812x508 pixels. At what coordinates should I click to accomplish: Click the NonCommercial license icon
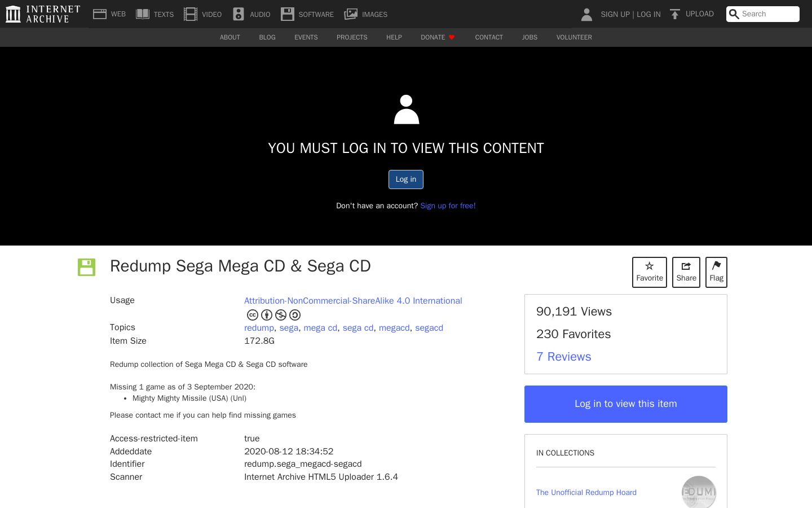pyautogui.click(x=281, y=315)
